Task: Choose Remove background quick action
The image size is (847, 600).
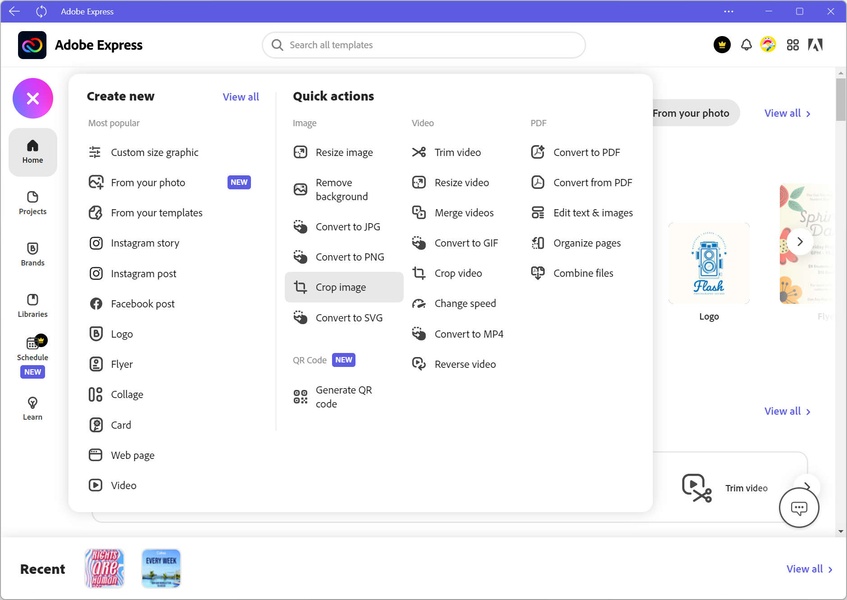Action: tap(341, 190)
